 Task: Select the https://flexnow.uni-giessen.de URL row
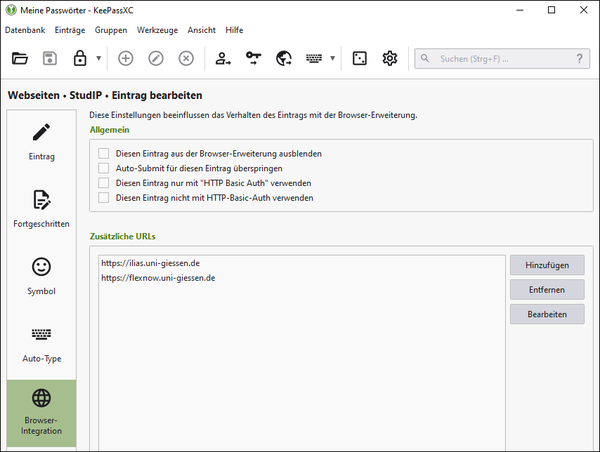[x=302, y=278]
